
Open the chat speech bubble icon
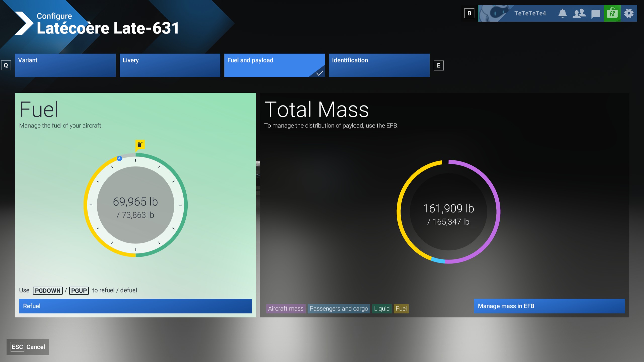(595, 14)
